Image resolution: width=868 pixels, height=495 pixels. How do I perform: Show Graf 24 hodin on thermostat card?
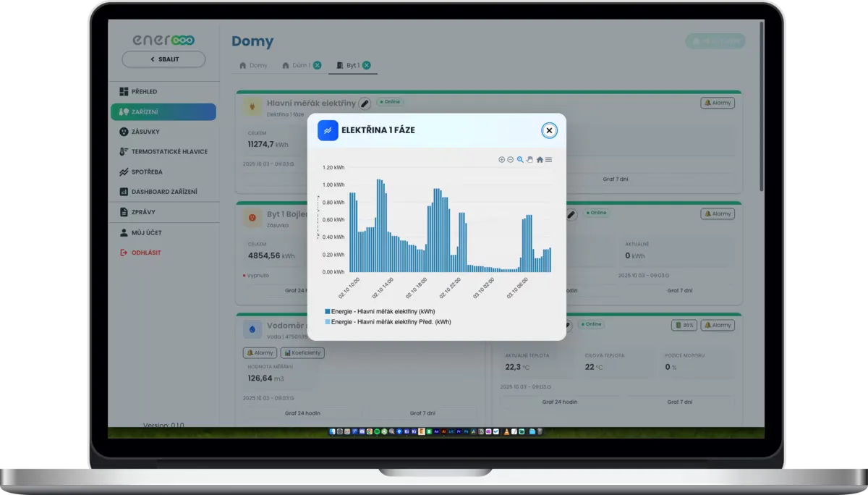[x=558, y=402]
